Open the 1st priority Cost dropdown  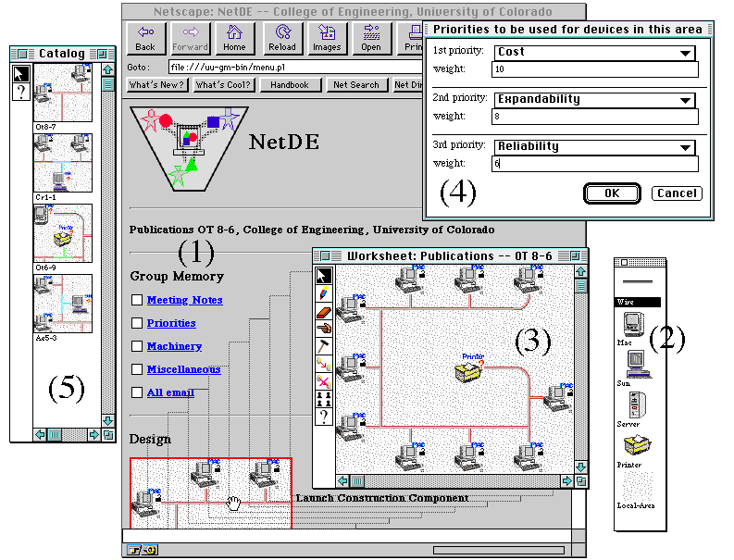(594, 53)
